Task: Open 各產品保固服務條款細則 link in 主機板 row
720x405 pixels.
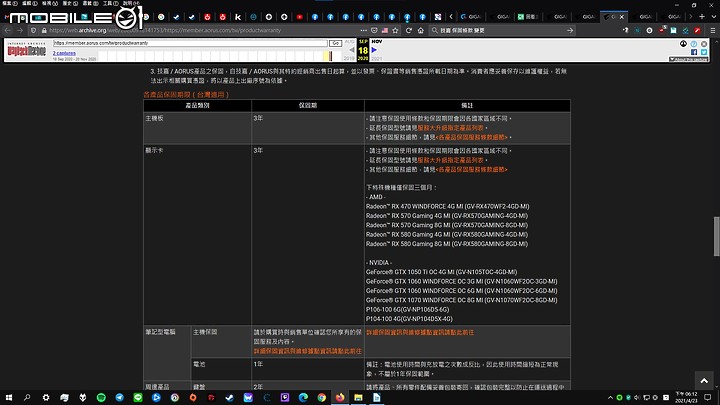Action: (x=472, y=137)
